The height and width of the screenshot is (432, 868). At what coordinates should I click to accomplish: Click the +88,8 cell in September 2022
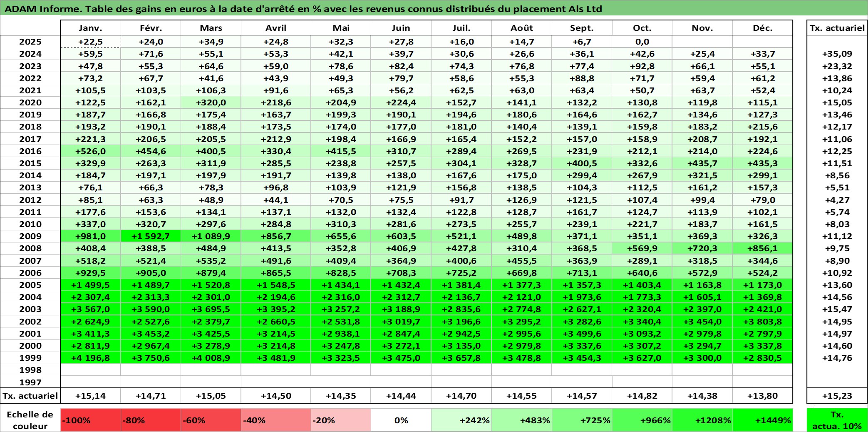pyautogui.click(x=582, y=78)
